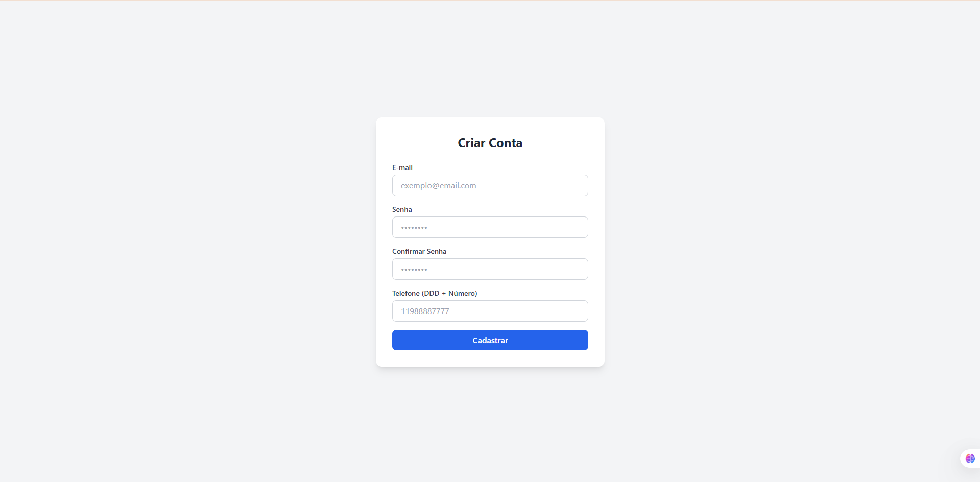Click the exemplo@email.com placeholder text

438,186
